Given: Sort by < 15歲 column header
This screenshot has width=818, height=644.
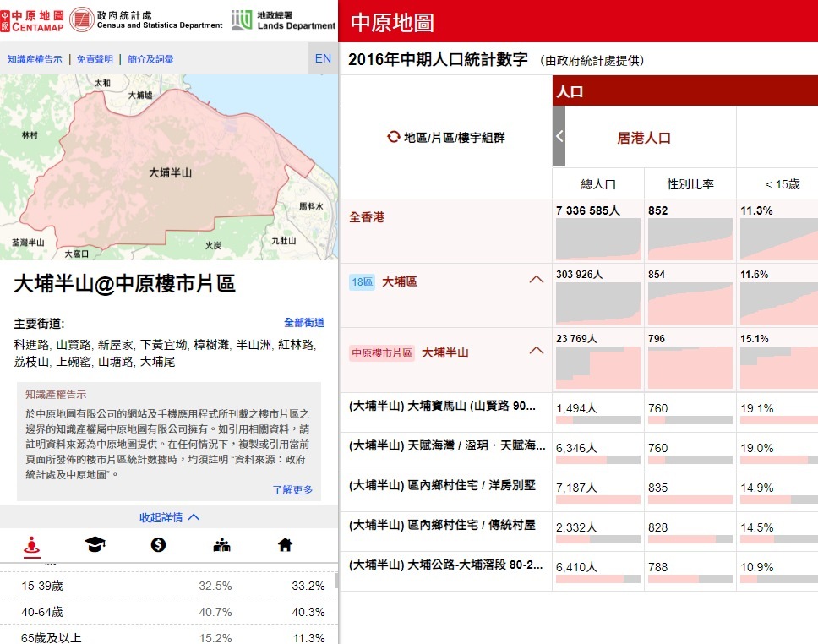Looking at the screenshot, I should coord(782,184).
